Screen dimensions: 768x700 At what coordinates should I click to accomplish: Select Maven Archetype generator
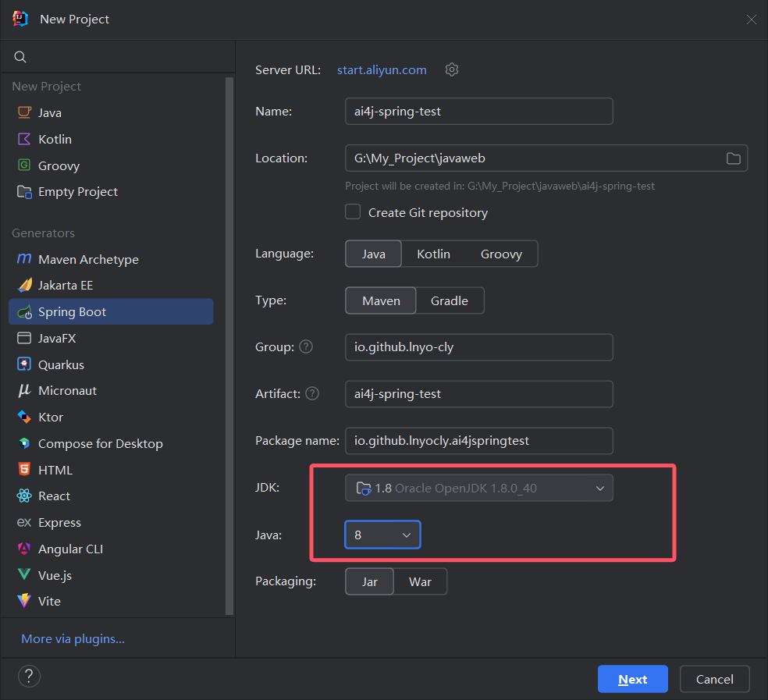point(88,260)
